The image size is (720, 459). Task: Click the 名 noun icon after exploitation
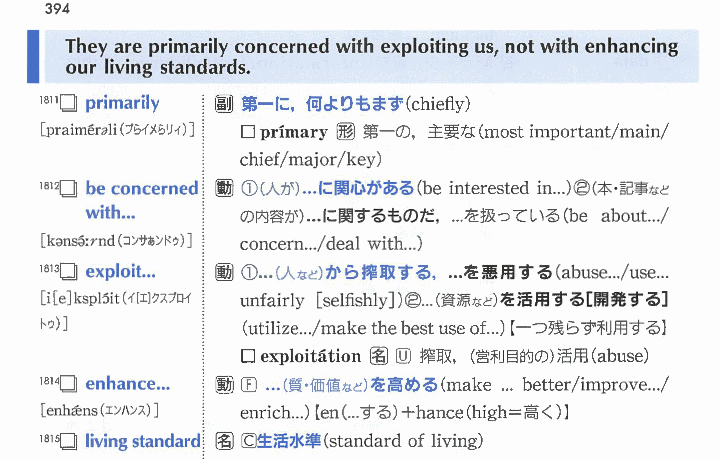(379, 356)
